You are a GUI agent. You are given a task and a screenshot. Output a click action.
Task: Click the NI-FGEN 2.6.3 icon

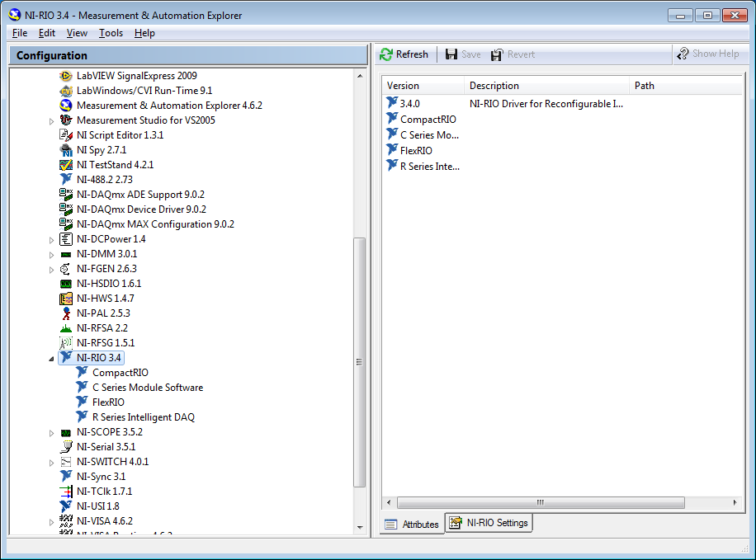tap(65, 268)
